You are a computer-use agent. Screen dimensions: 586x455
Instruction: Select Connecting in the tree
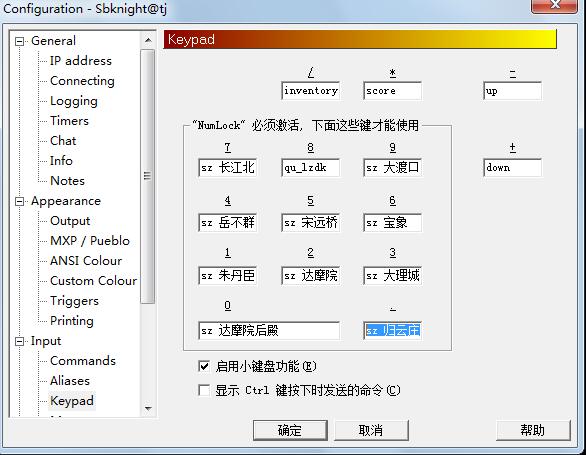pyautogui.click(x=82, y=81)
